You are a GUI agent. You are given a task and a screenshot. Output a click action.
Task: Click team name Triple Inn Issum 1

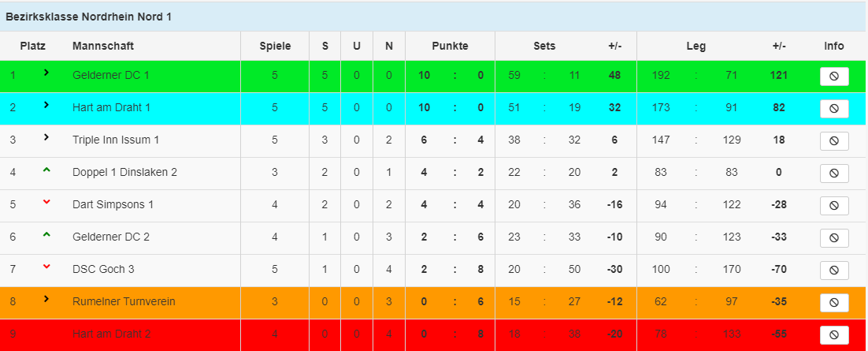[116, 140]
